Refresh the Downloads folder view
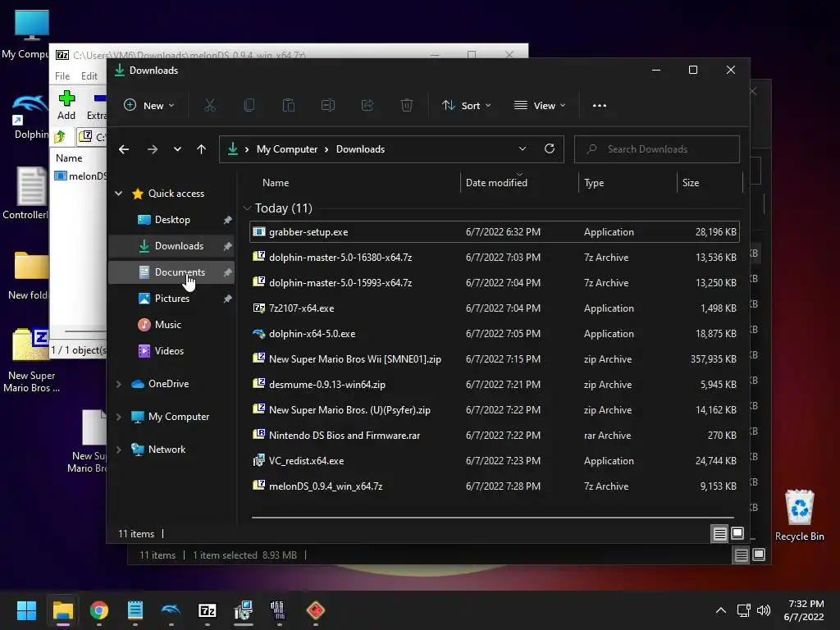The height and width of the screenshot is (630, 840). tap(550, 149)
